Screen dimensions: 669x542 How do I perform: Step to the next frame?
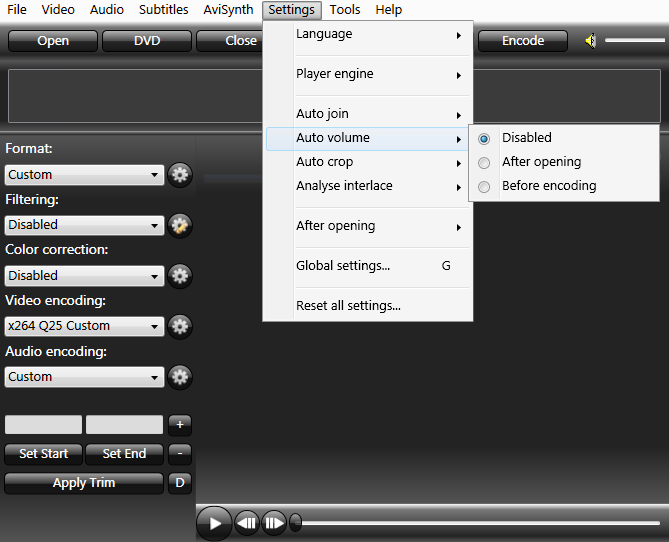point(274,523)
